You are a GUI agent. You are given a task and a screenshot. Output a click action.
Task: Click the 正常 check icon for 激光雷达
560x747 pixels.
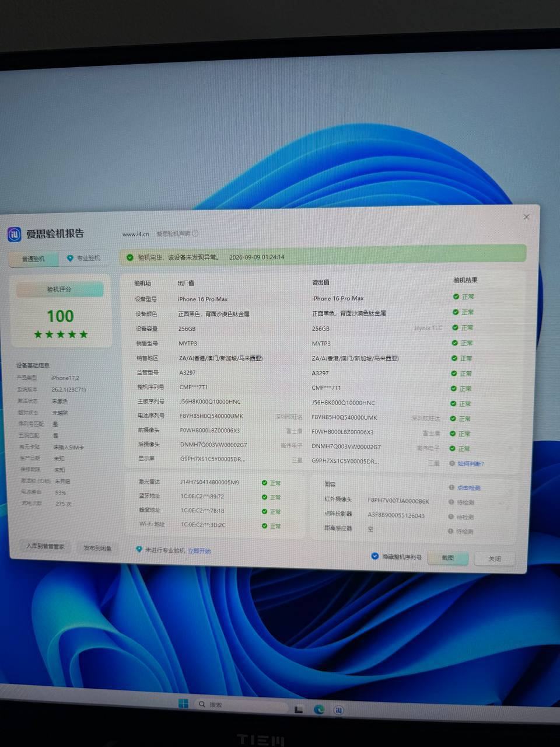[x=264, y=483]
